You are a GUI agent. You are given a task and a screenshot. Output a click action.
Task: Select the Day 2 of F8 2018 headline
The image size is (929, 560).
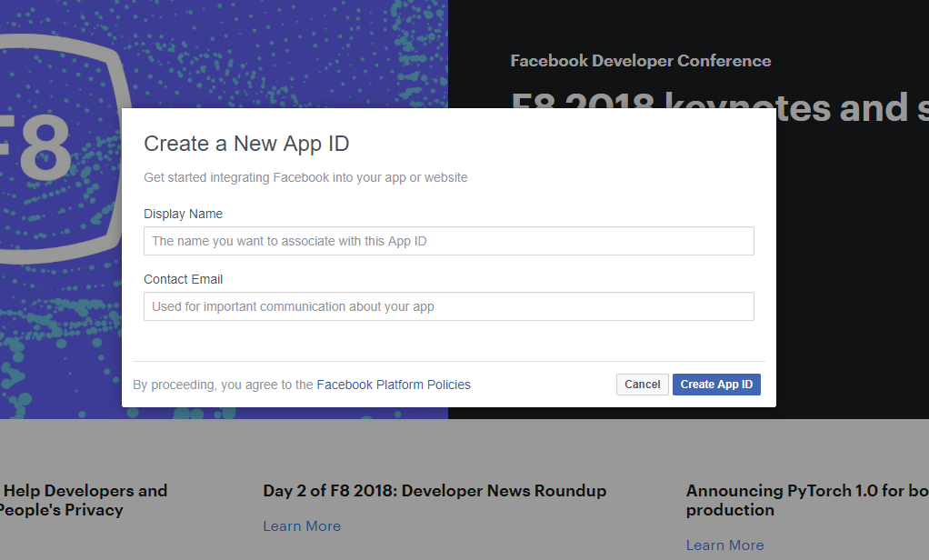(x=435, y=491)
